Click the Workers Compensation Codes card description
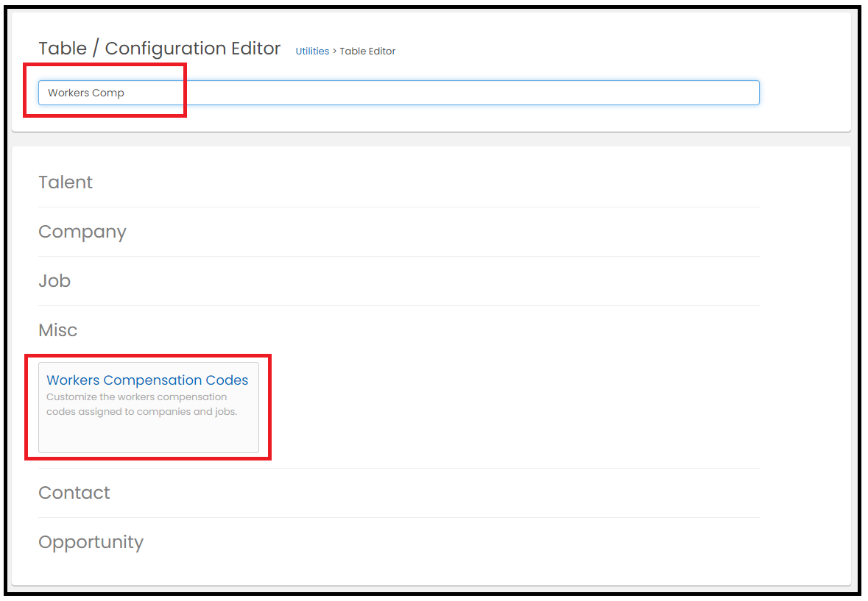 click(141, 405)
